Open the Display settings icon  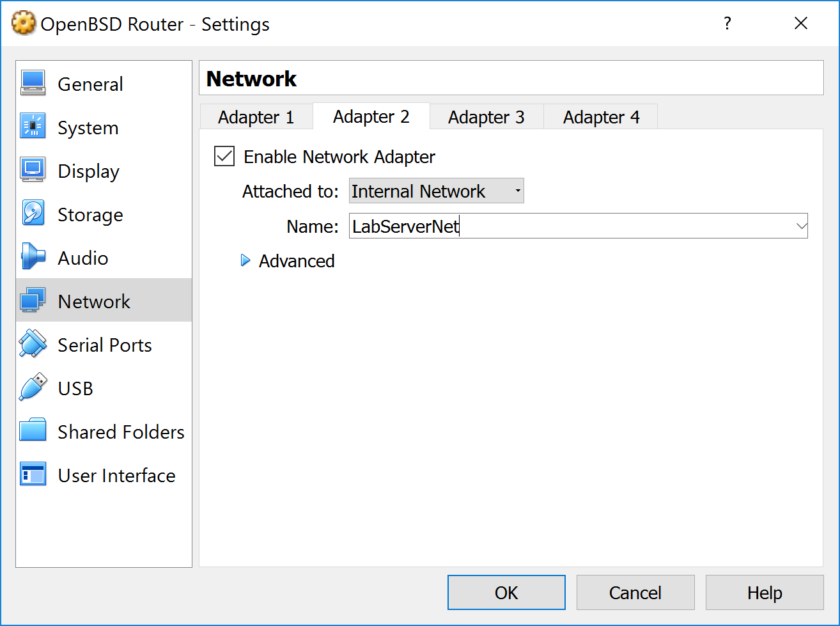point(33,170)
